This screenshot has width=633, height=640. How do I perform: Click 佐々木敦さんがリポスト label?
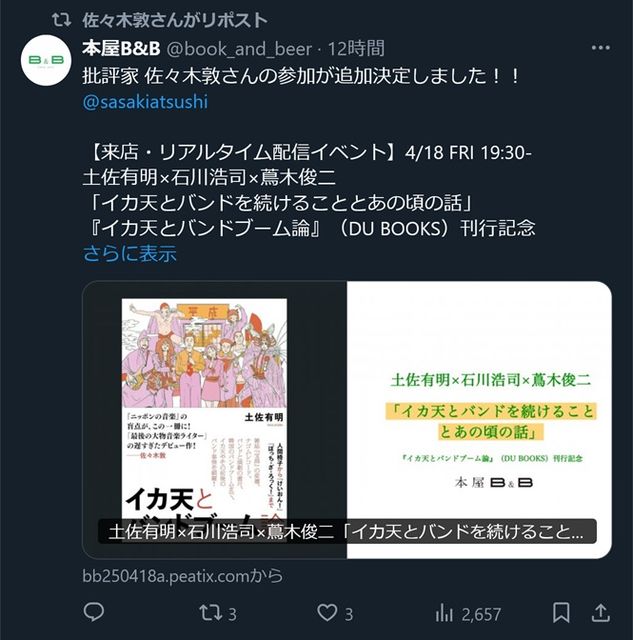pyautogui.click(x=175, y=20)
